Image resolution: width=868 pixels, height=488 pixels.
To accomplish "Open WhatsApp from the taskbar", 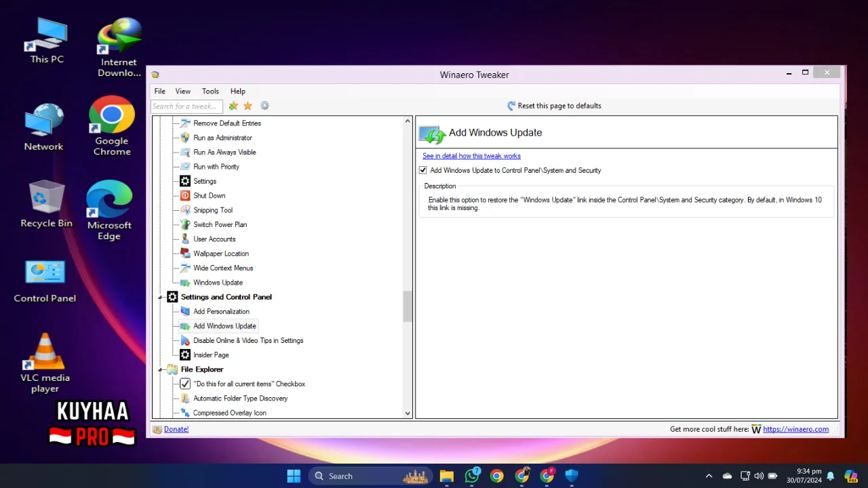I will [x=472, y=476].
